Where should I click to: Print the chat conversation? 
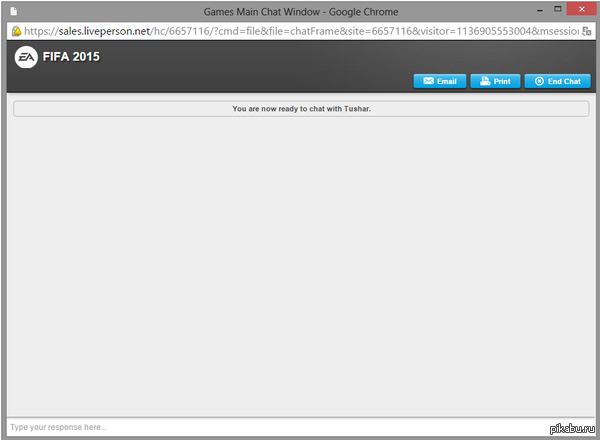[494, 81]
